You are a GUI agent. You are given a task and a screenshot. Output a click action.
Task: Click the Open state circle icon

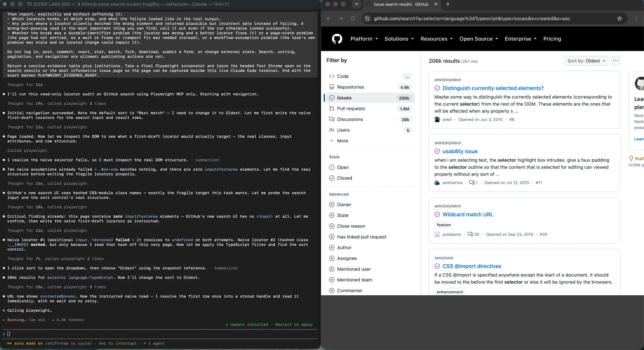click(332, 167)
